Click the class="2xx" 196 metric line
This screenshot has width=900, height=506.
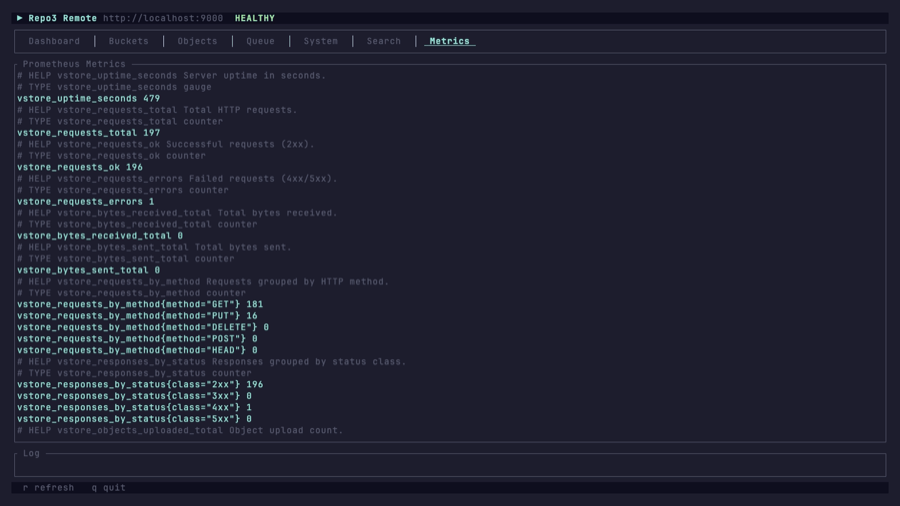pyautogui.click(x=140, y=385)
